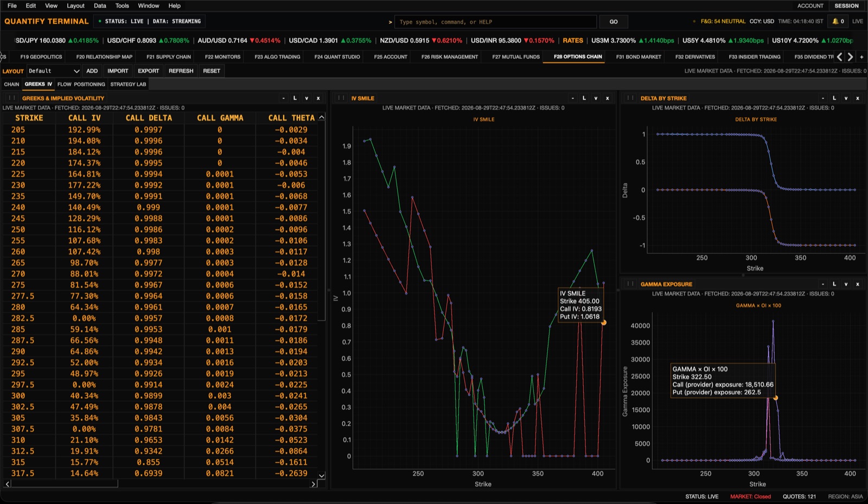
Task: Minimize the Greeks & Implied Volatility panel
Action: tap(283, 98)
